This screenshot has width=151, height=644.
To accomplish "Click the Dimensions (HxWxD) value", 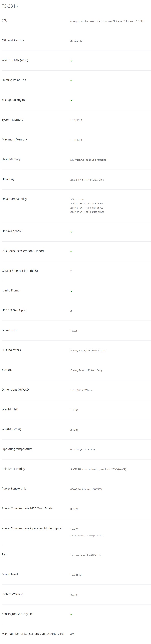I will pos(81,390).
